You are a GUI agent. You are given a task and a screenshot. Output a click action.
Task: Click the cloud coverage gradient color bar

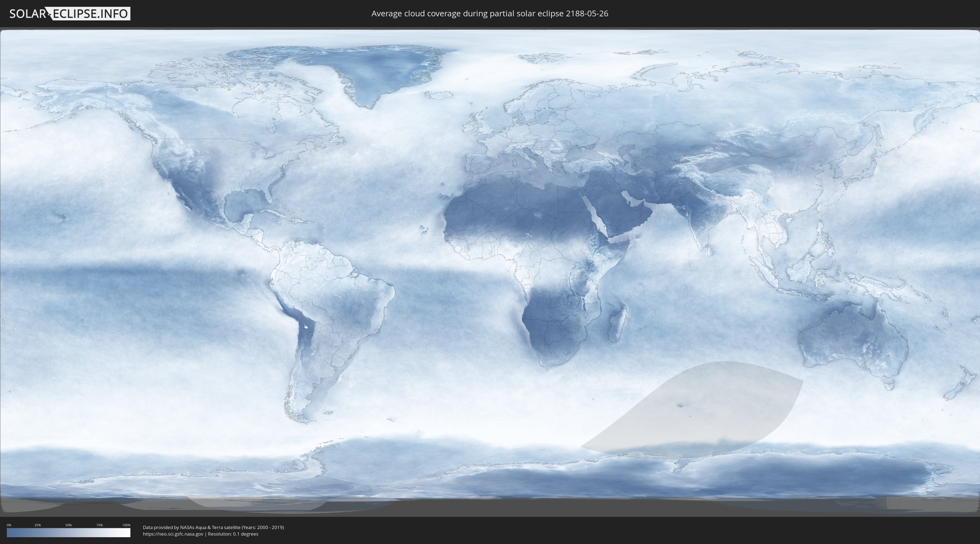tap(69, 533)
